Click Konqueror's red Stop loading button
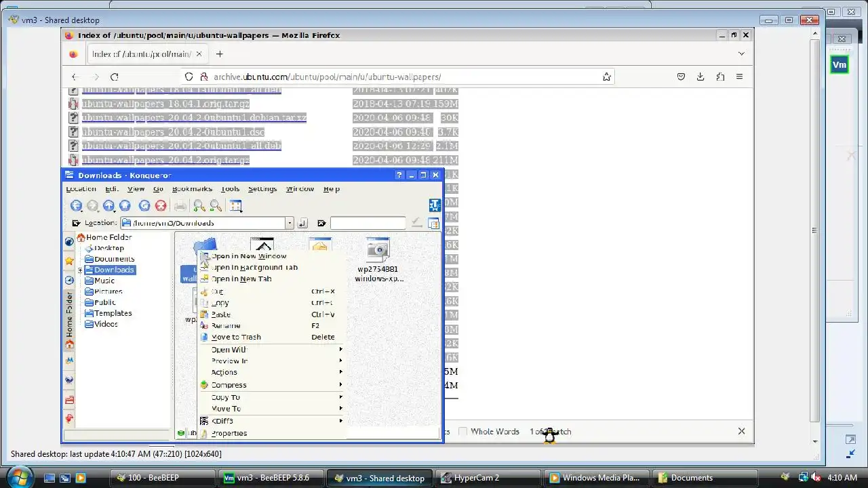 pyautogui.click(x=161, y=206)
